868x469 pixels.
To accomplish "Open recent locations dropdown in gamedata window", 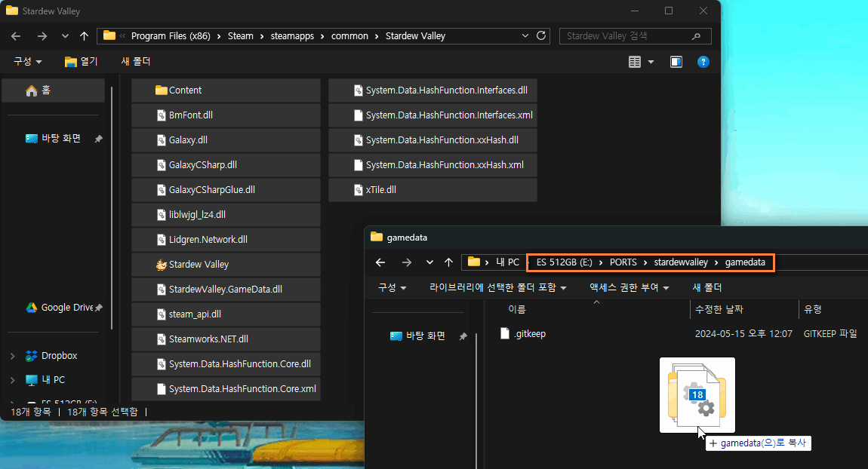I will pyautogui.click(x=429, y=262).
